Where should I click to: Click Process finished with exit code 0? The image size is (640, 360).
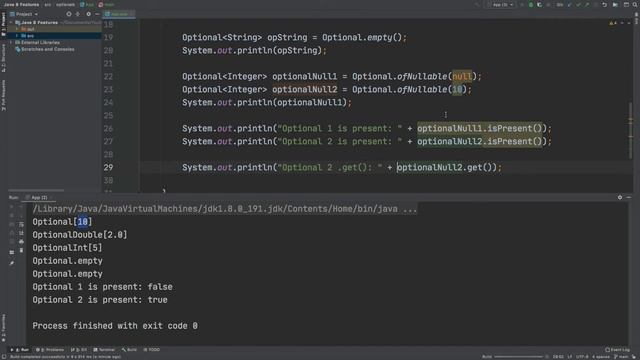point(115,326)
